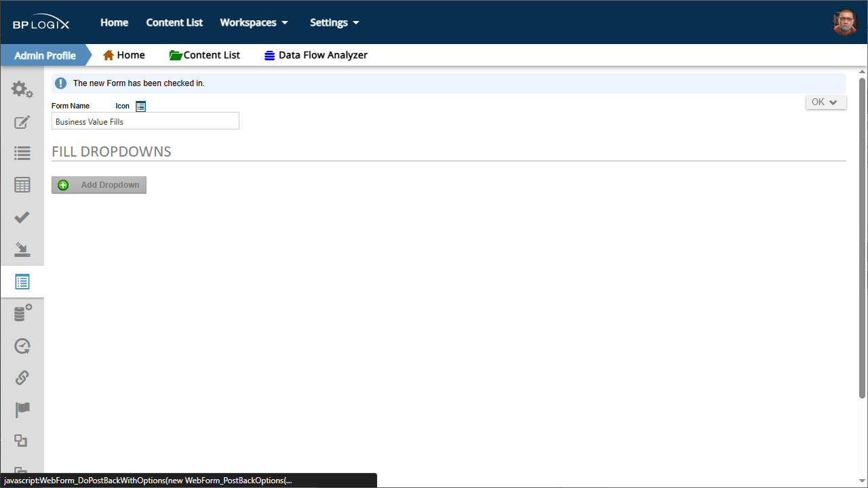Select the download import sidebar icon

tap(22, 249)
